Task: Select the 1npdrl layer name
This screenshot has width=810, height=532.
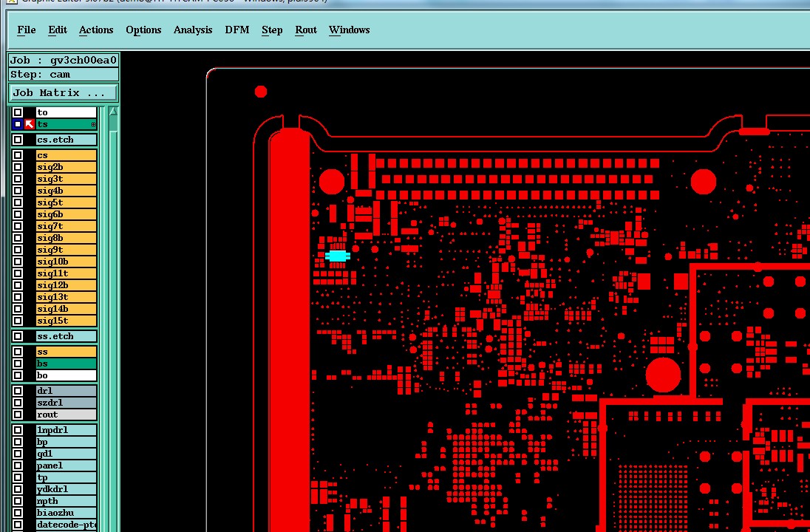Action: (66, 430)
